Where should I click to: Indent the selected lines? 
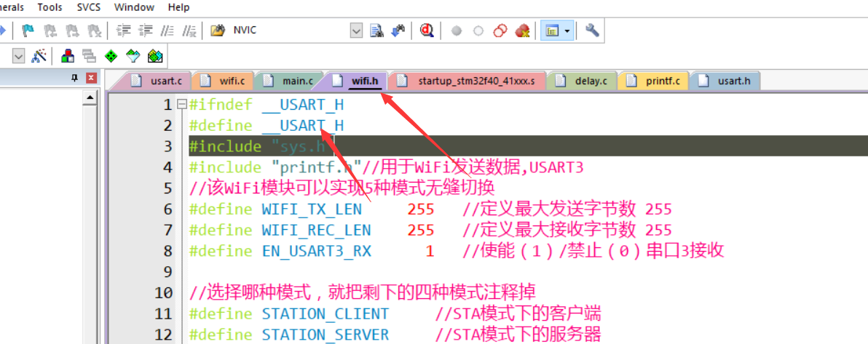[124, 31]
